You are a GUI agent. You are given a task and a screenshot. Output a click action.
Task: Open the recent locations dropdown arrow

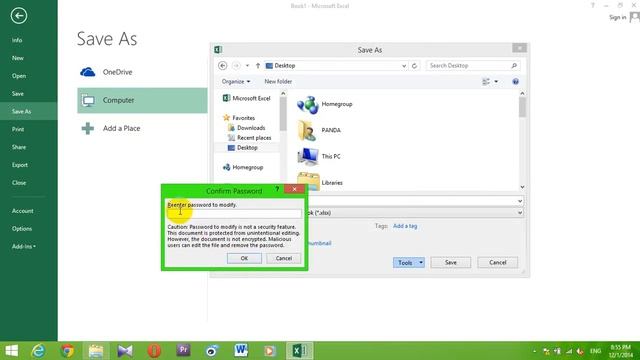(247, 66)
